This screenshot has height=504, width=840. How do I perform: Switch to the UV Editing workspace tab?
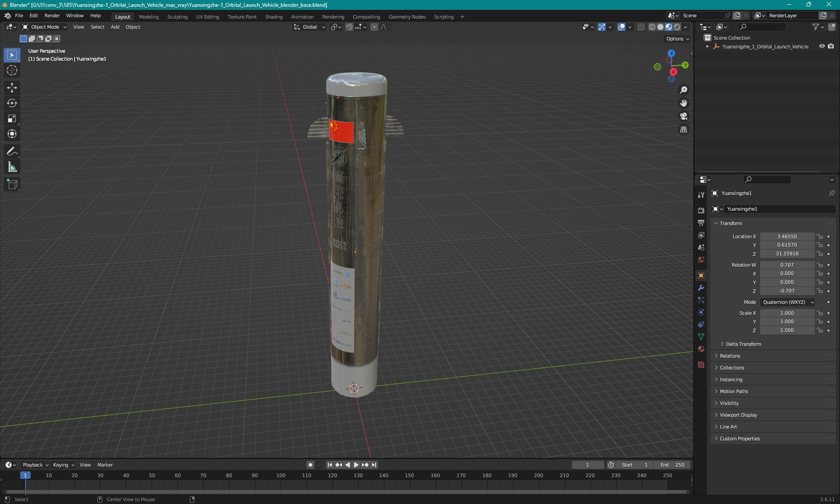click(208, 17)
